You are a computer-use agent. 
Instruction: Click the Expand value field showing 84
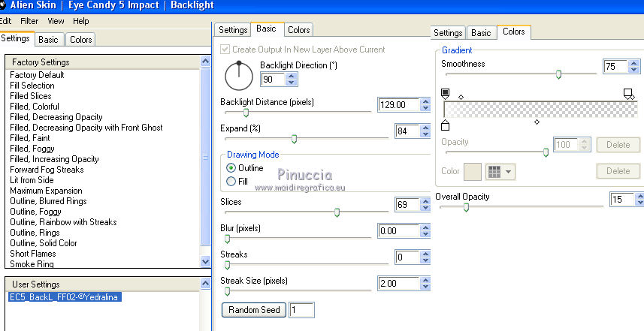pyautogui.click(x=407, y=131)
